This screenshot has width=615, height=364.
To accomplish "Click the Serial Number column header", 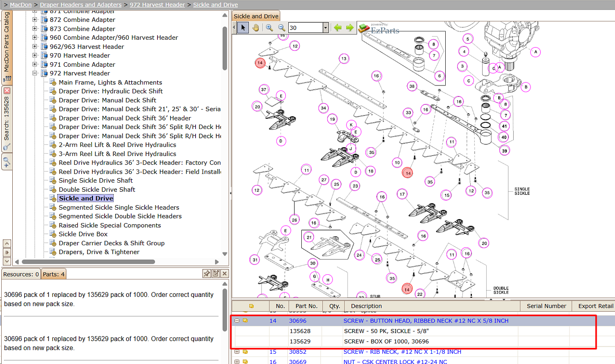I will [546, 306].
